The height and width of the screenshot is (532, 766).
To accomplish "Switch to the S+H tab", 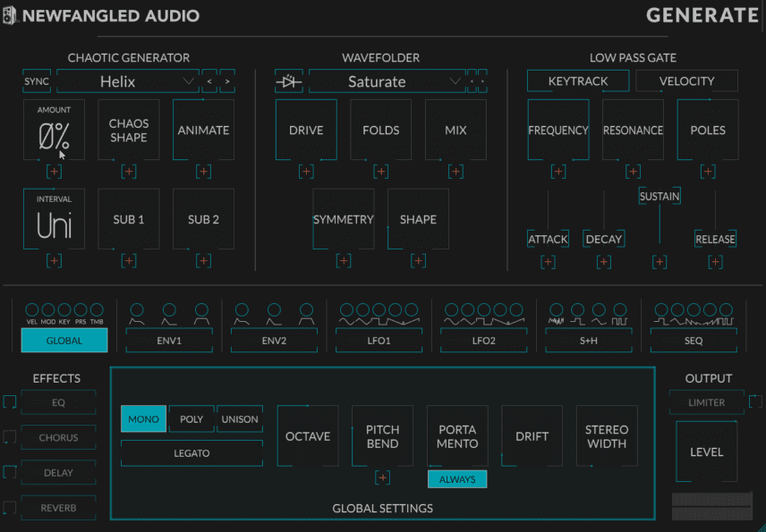I will click(x=589, y=341).
